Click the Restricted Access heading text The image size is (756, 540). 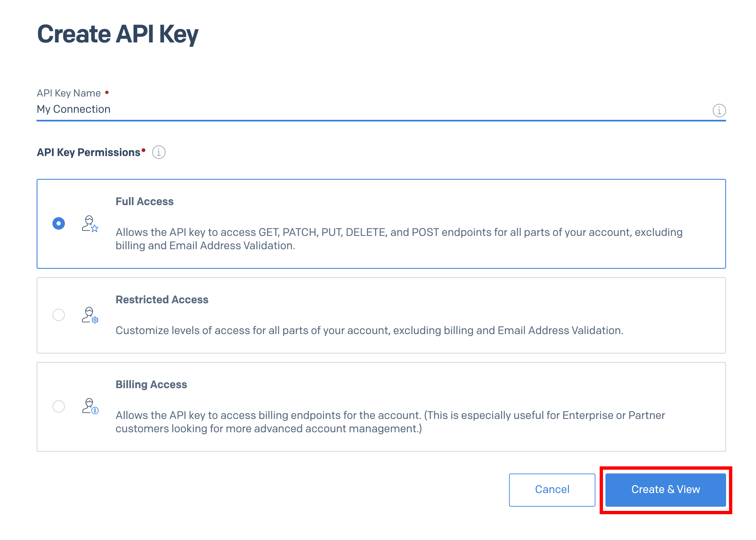click(162, 299)
